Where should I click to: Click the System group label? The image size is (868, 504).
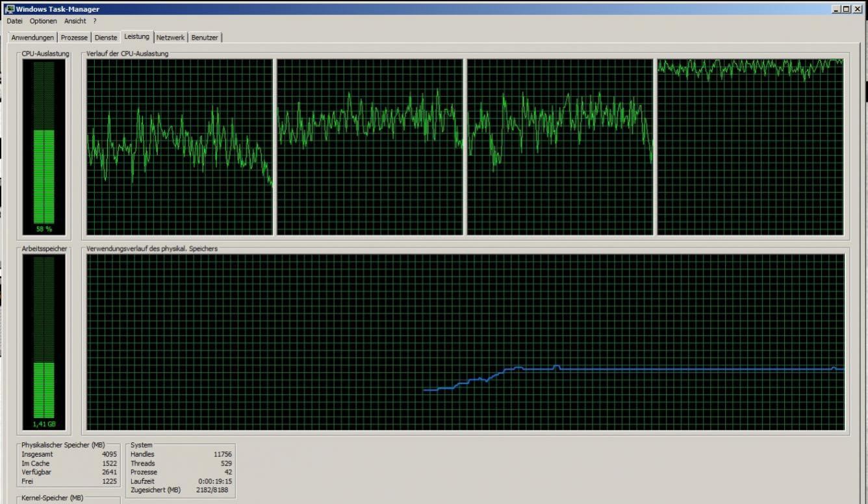coord(141,445)
